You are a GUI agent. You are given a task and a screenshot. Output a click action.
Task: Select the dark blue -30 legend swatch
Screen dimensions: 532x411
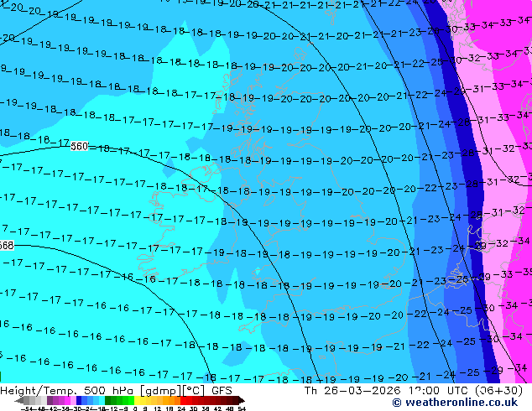coord(79,400)
